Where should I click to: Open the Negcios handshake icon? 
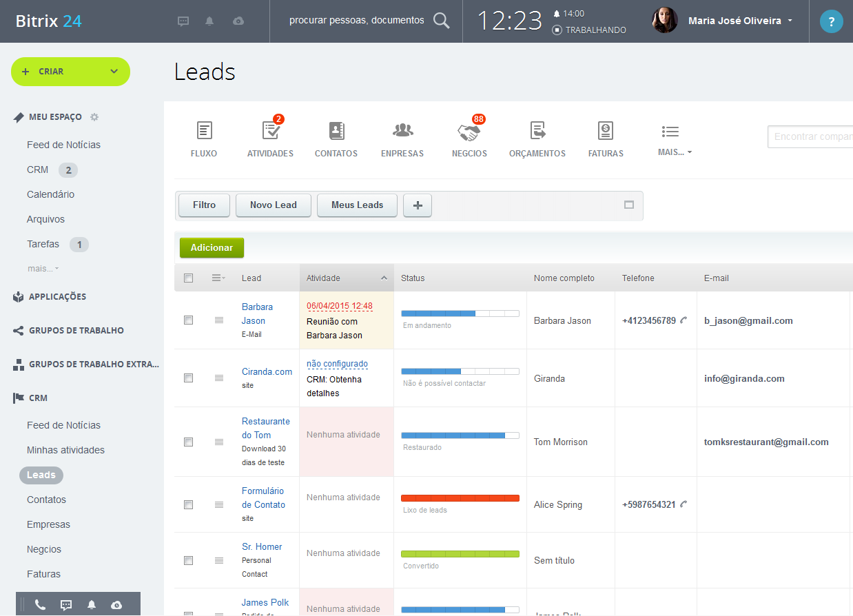coord(469,131)
